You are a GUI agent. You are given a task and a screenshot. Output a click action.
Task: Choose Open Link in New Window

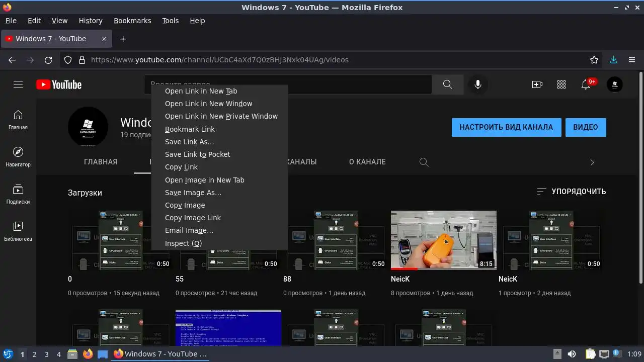219,104
